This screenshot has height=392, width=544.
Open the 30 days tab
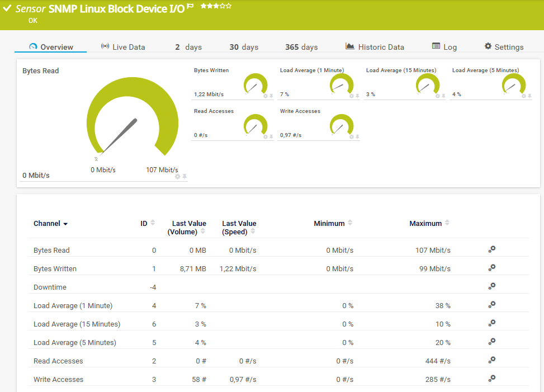pos(244,47)
